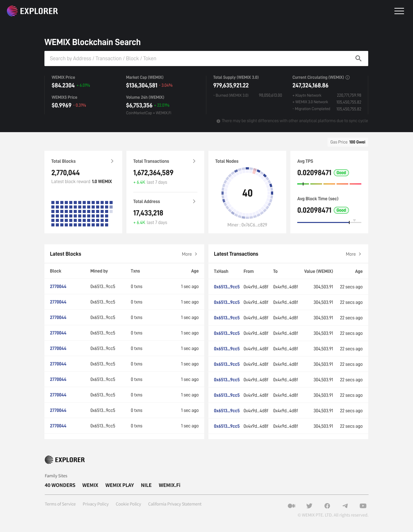Click Miner : 0x76C6...c829 text

click(x=247, y=225)
